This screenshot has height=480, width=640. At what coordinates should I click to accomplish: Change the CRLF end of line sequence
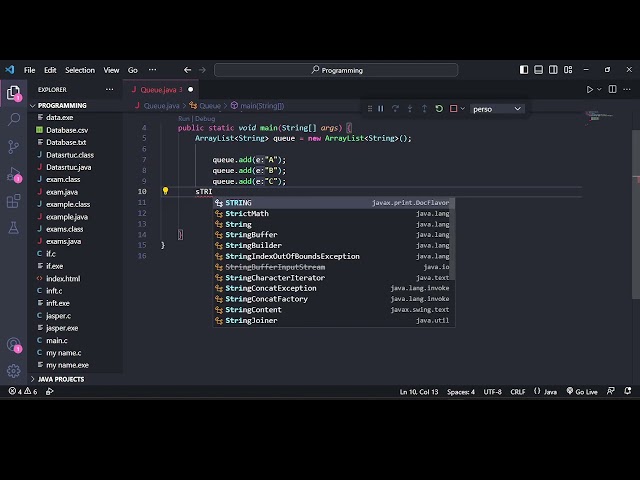pyautogui.click(x=518, y=392)
